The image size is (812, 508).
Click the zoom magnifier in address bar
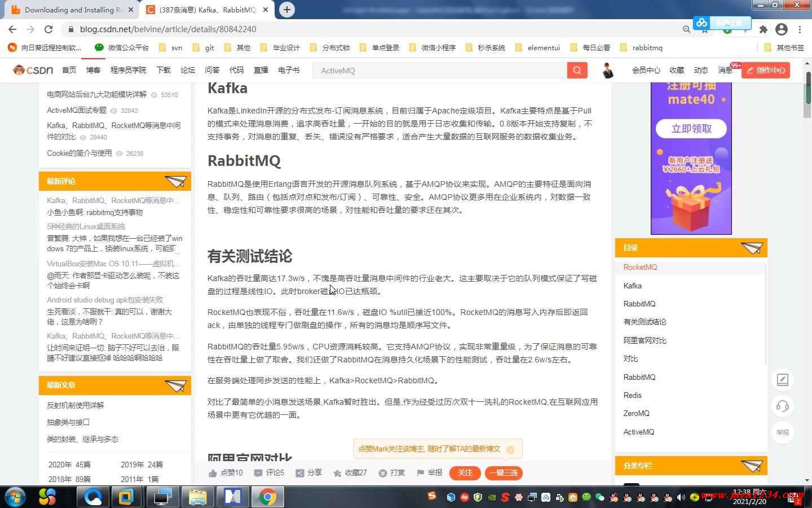[x=686, y=29]
